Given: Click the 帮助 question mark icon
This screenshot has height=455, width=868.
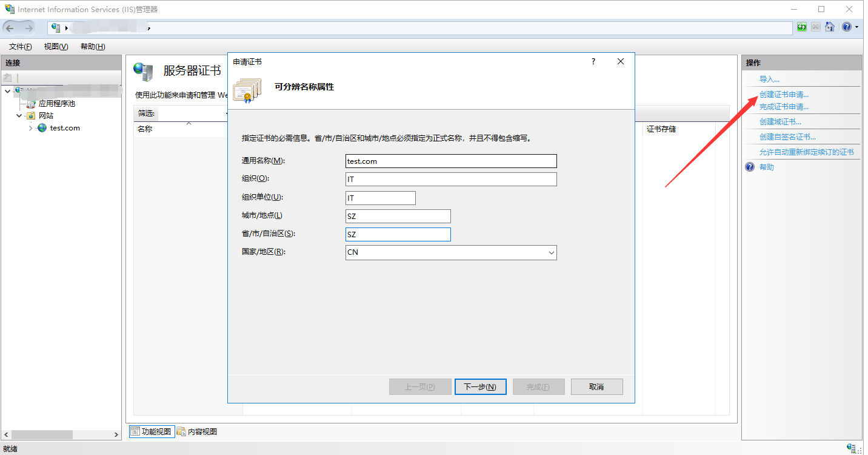Looking at the screenshot, I should coord(750,167).
